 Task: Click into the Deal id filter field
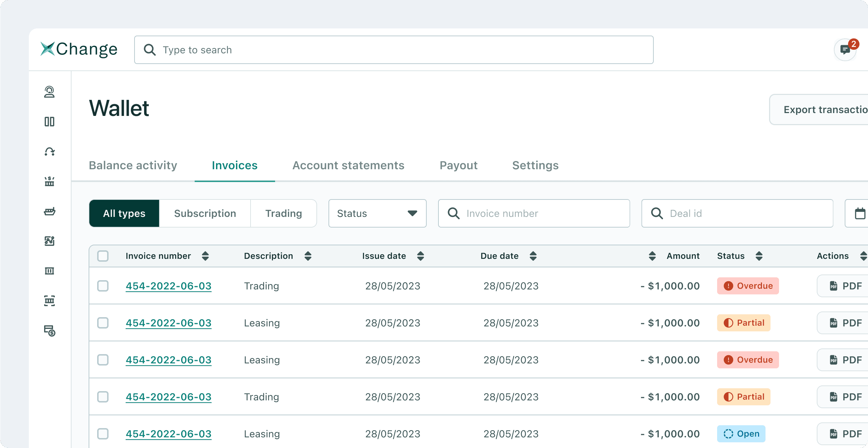coord(737,213)
